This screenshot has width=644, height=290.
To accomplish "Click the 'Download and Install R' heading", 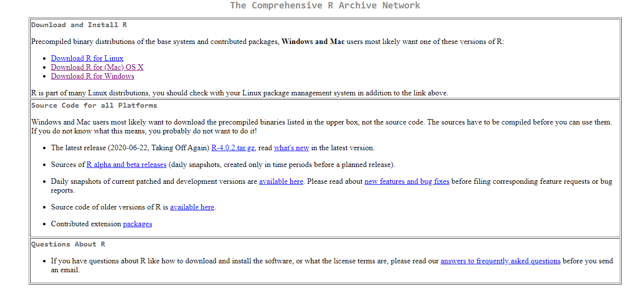I will coord(79,25).
